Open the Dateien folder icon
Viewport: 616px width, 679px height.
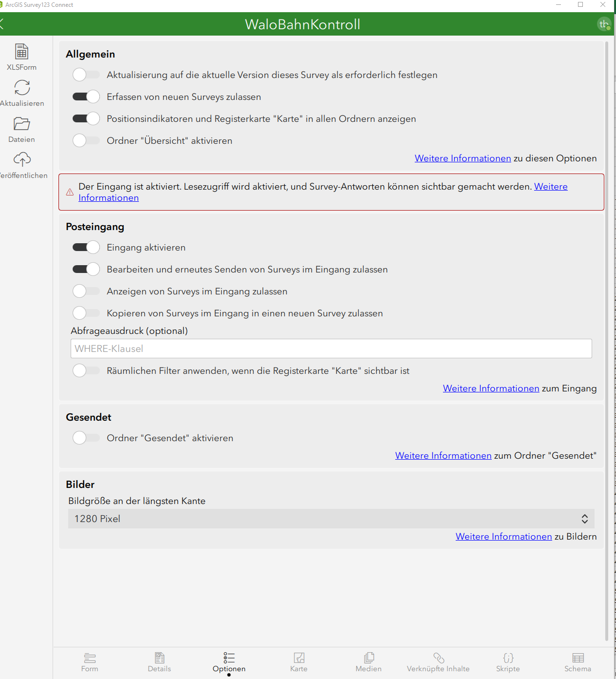(x=22, y=124)
